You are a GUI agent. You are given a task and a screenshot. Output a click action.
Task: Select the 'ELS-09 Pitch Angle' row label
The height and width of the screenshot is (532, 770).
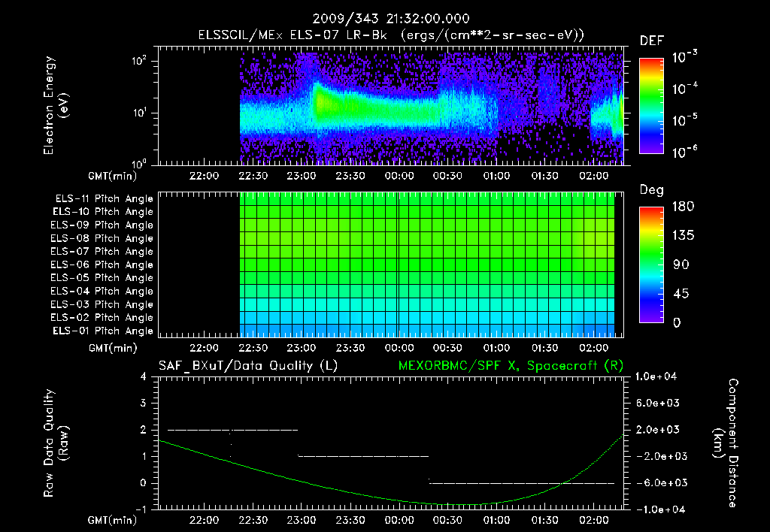click(102, 225)
